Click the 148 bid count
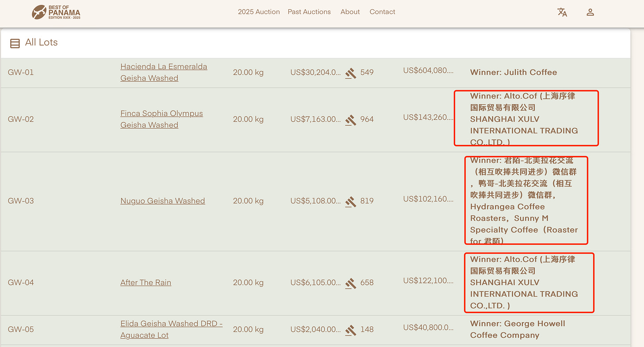Viewport: 644px width, 347px height. (367, 329)
